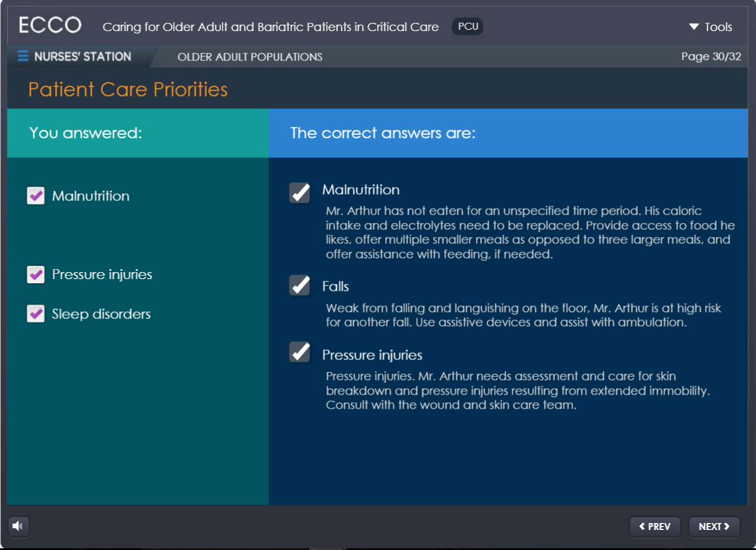
Task: Go to next page with NEXT button
Action: 714,527
